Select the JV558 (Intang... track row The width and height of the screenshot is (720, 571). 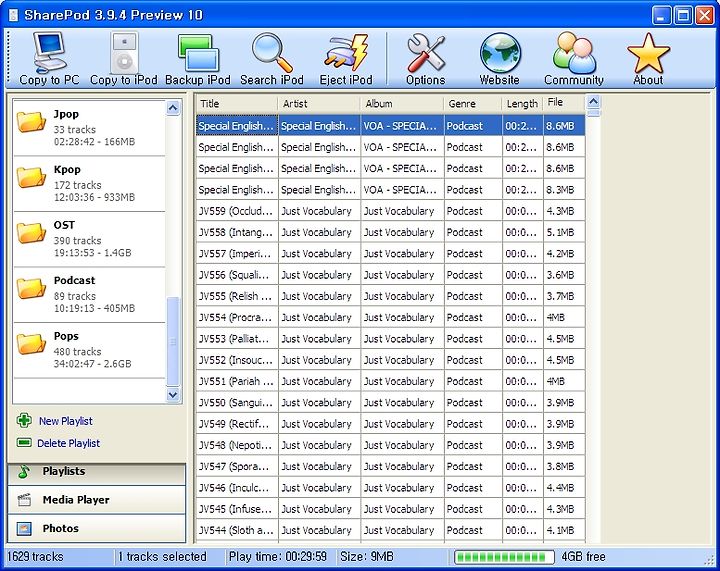[x=391, y=232]
